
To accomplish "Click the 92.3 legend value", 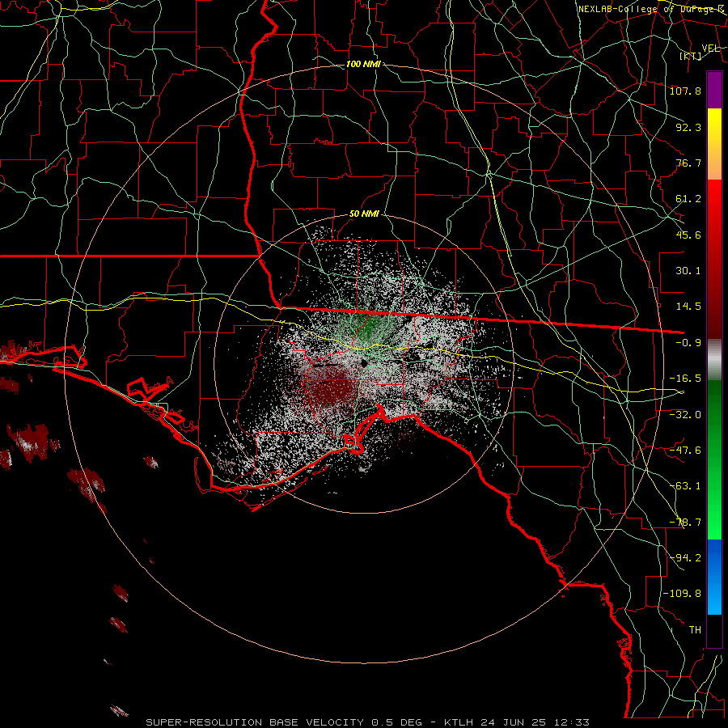I will pos(688,127).
